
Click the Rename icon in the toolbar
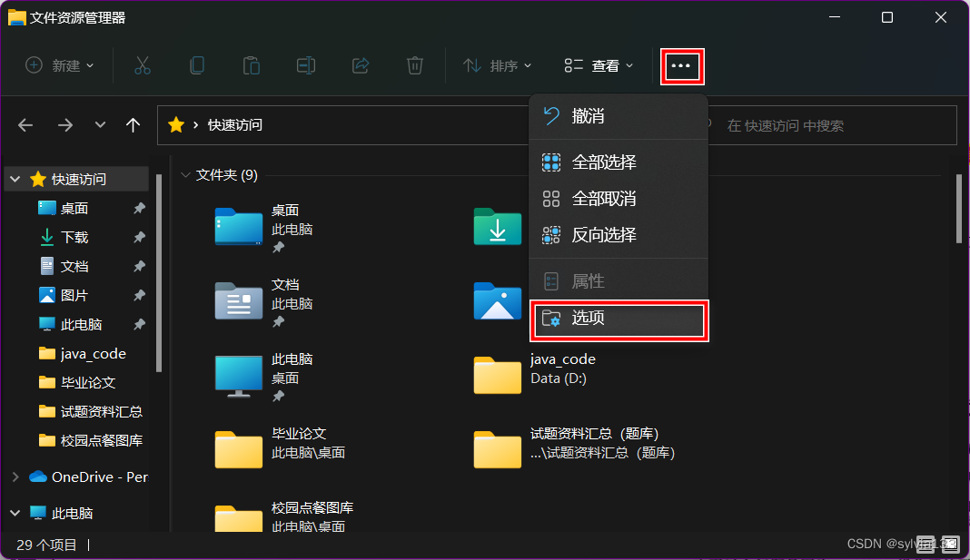[305, 64]
